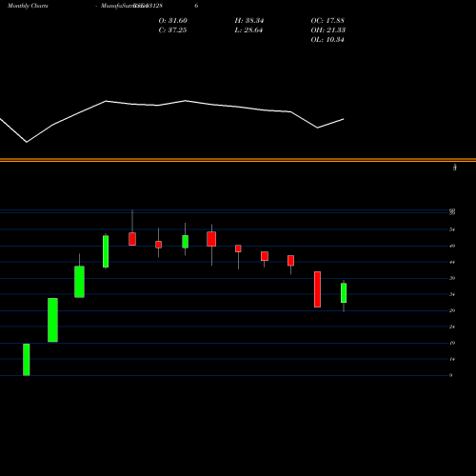Select the latest green candle at chart's right end

pos(344,293)
